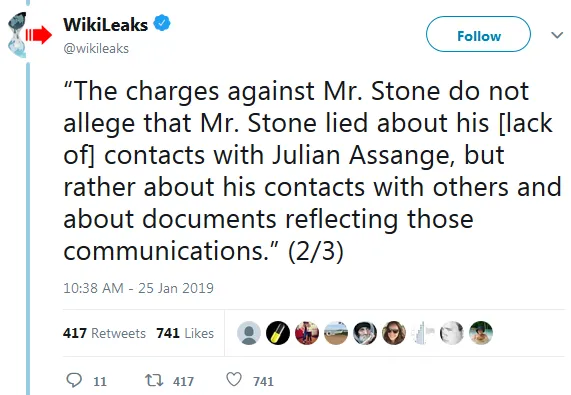The width and height of the screenshot is (571, 395).
Task: Open the black avatar with yellow pill
Action: [278, 333]
